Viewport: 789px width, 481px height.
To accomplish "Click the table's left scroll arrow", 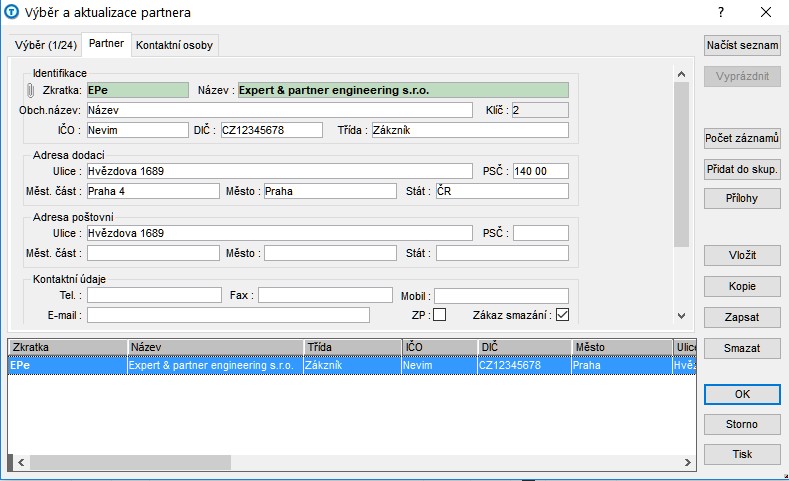I will click(21, 462).
